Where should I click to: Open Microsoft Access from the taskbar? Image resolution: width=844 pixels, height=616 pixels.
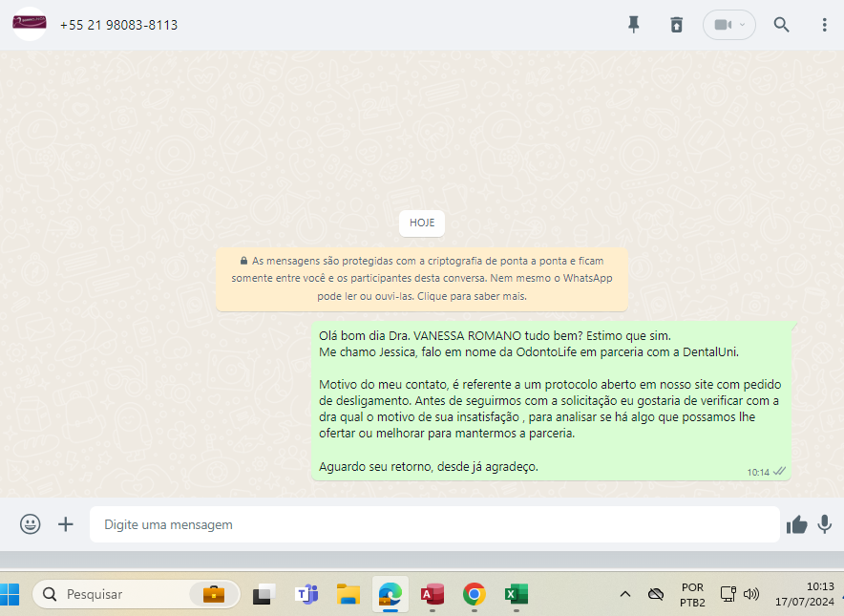coord(433,594)
